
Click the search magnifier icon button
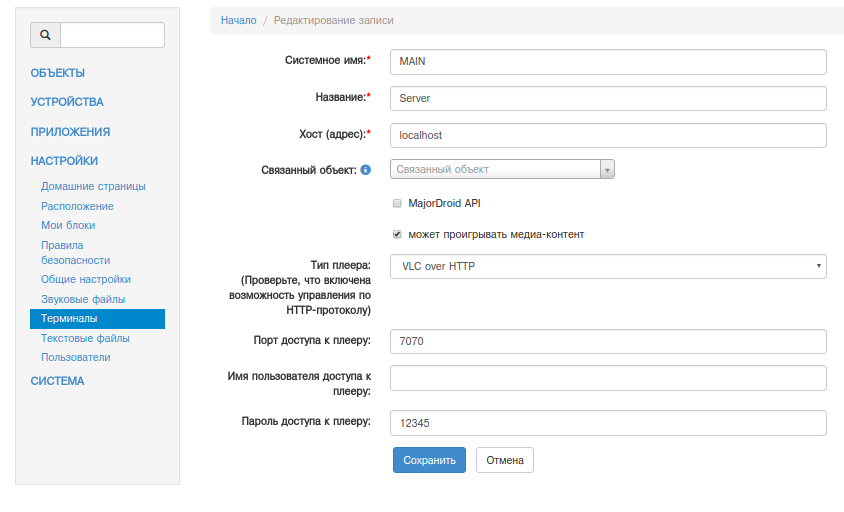point(45,35)
